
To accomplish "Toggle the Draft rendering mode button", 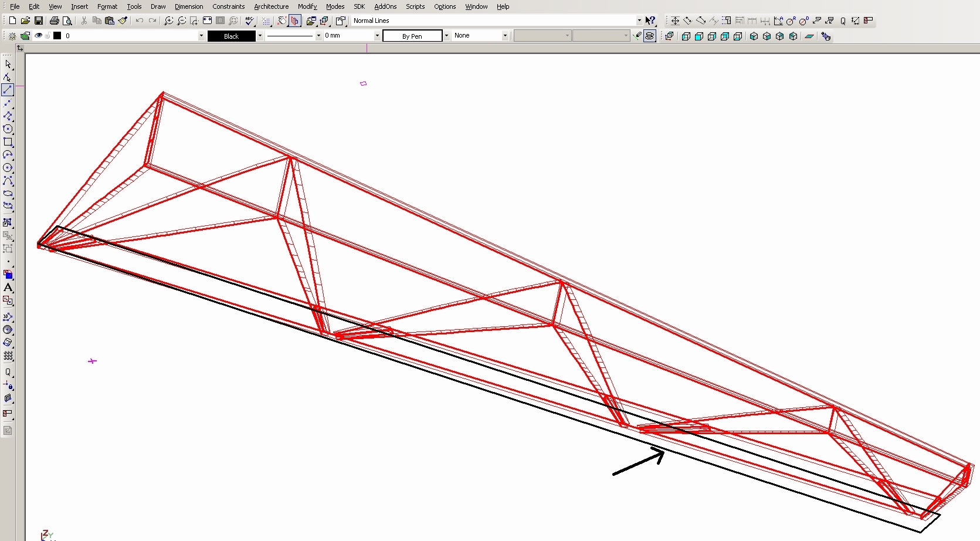I will pyautogui.click(x=650, y=36).
